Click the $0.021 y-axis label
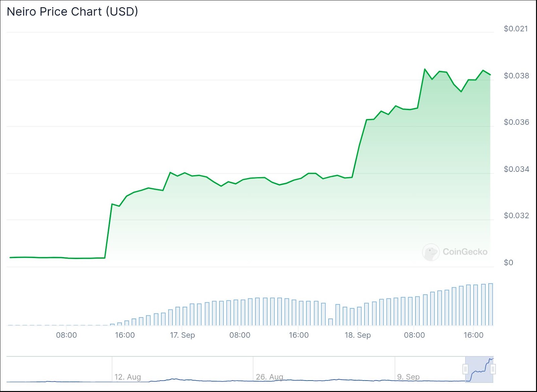Viewport: 537px width, 392px height. pyautogui.click(x=516, y=29)
